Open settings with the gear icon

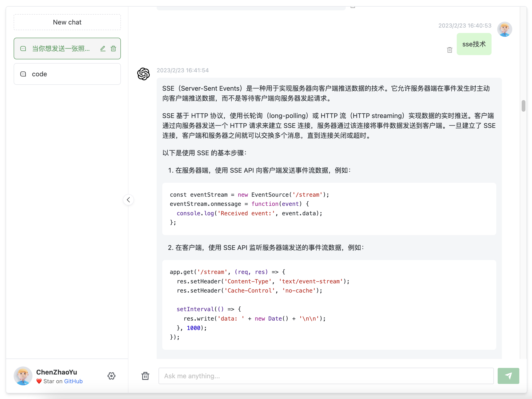[111, 376]
